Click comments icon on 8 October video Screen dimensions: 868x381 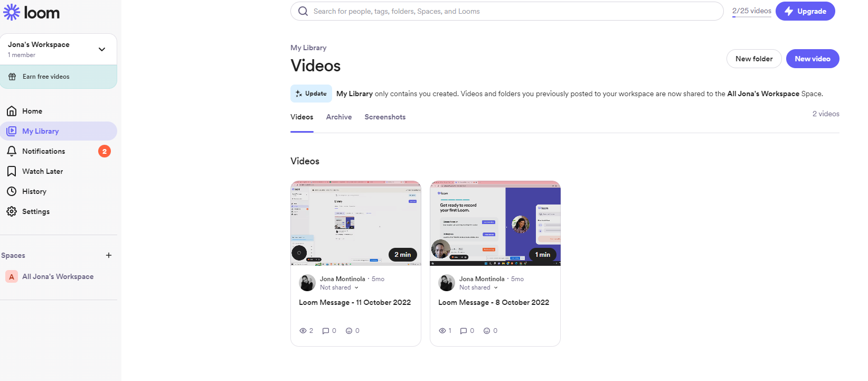pos(464,331)
